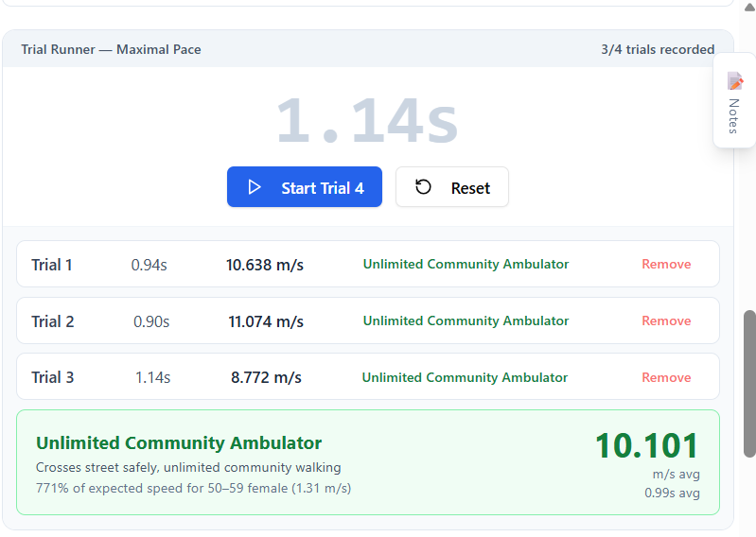Select the Trial 3 row label
This screenshot has width=756, height=537.
tap(53, 377)
